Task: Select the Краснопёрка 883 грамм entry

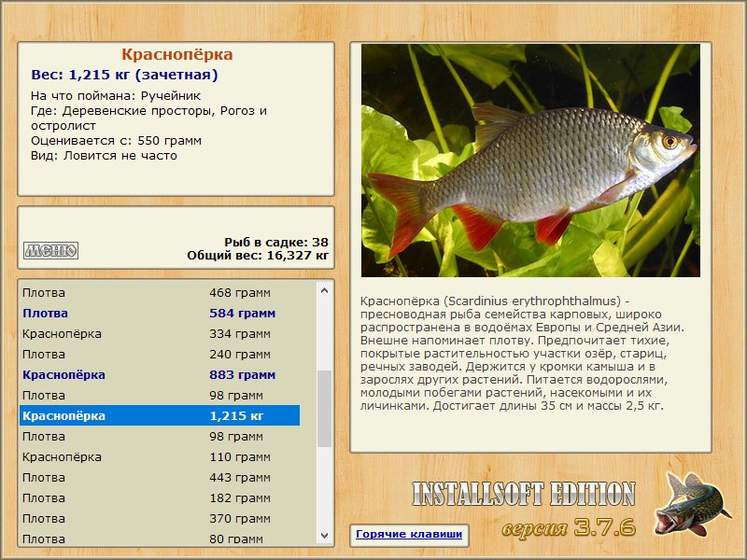Action: (160, 374)
